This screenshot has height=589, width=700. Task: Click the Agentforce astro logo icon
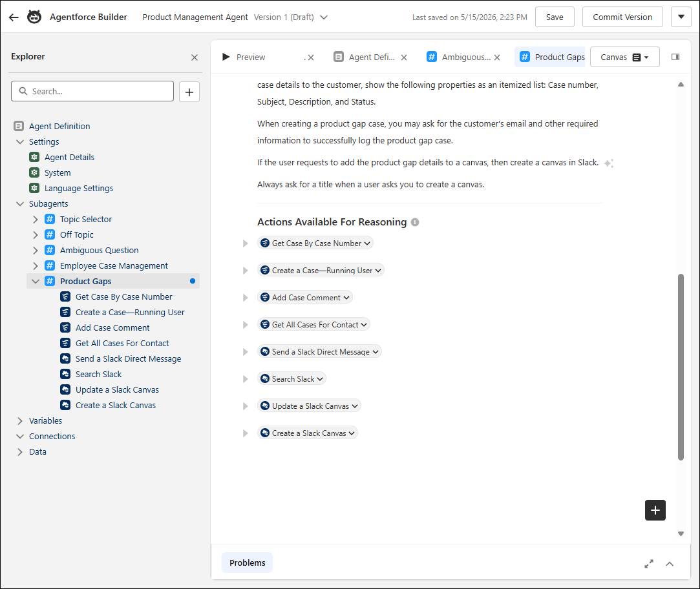[34, 17]
